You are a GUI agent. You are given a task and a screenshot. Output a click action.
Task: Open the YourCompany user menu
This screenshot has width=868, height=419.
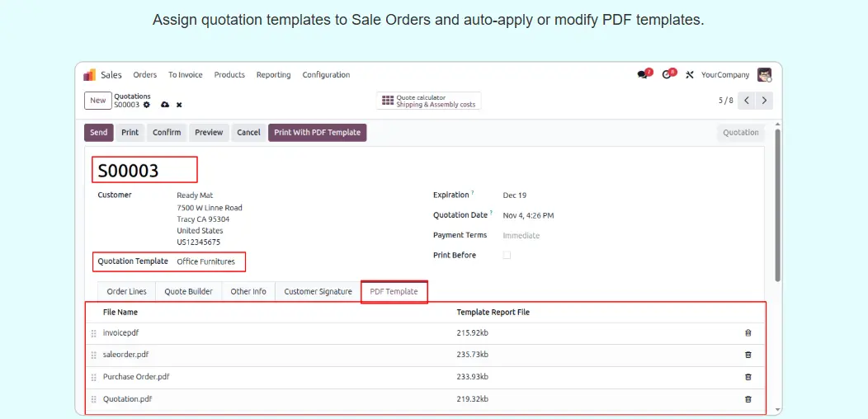(725, 75)
